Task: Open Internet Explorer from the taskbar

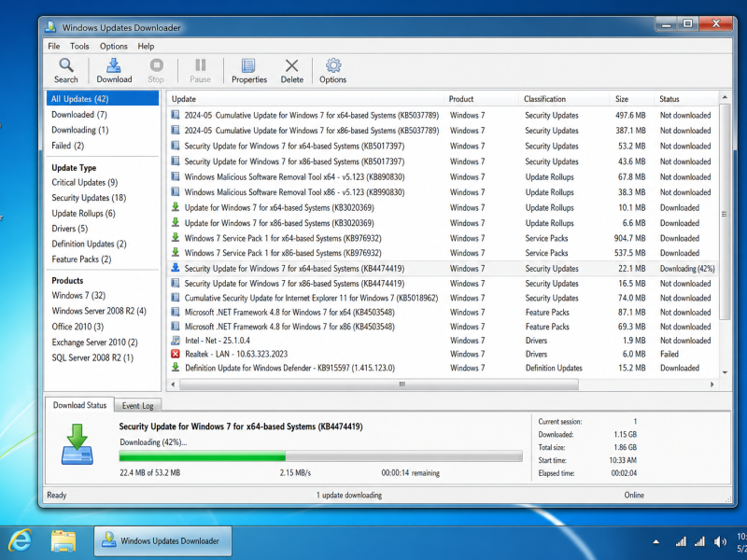Action: coord(20,541)
